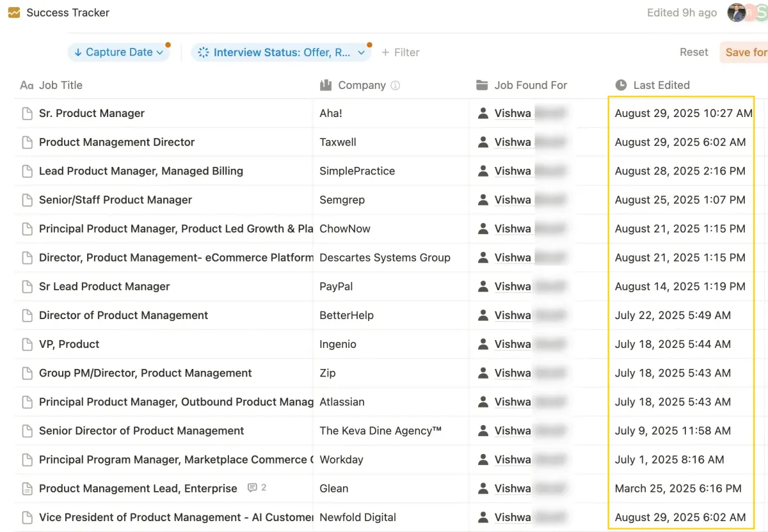This screenshot has height=532, width=768.
Task: Click the person icon in the Aha! row
Action: pos(483,114)
